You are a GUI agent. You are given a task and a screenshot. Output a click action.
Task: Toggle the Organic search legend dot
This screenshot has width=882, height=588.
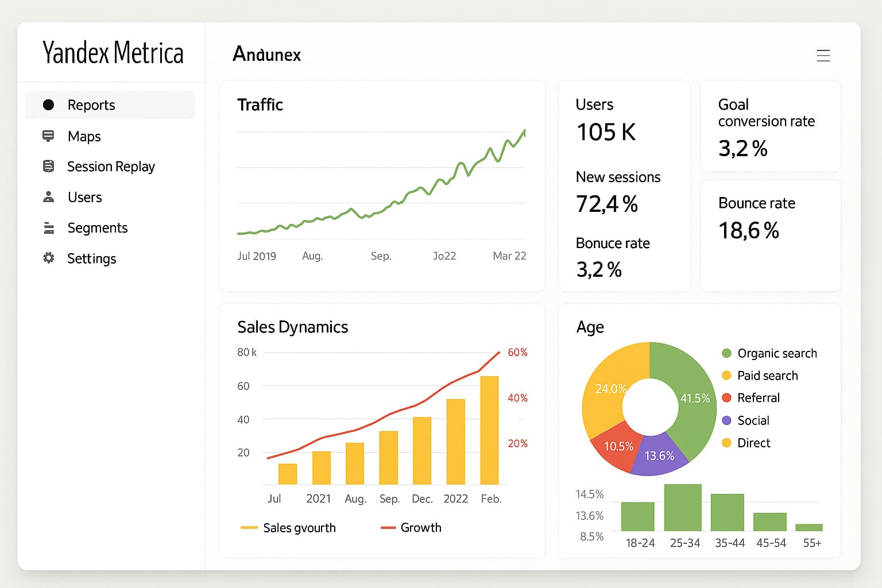[x=726, y=353]
